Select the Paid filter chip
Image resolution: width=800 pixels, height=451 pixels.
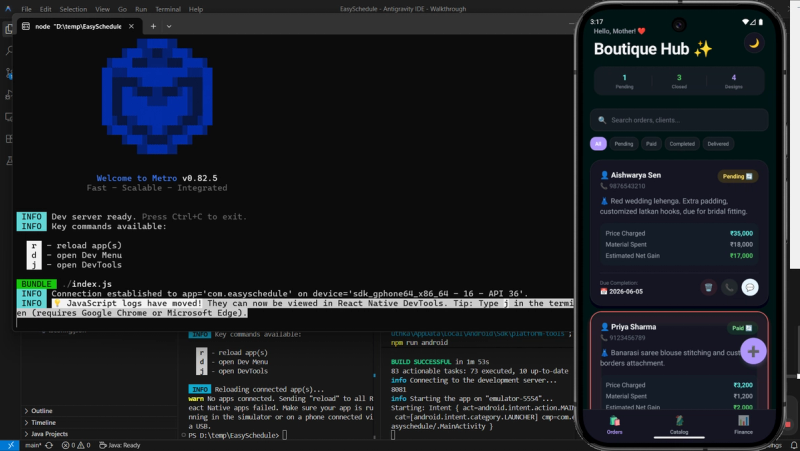coord(651,144)
